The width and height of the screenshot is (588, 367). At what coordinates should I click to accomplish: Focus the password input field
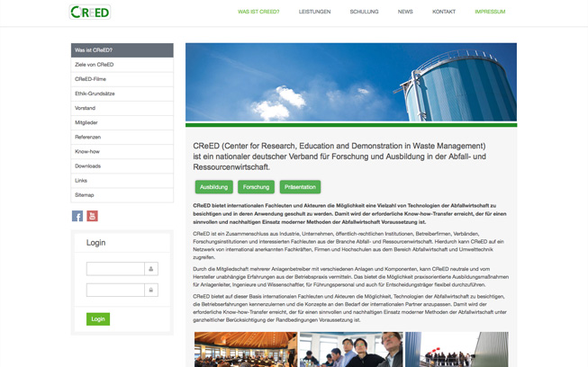(115, 290)
